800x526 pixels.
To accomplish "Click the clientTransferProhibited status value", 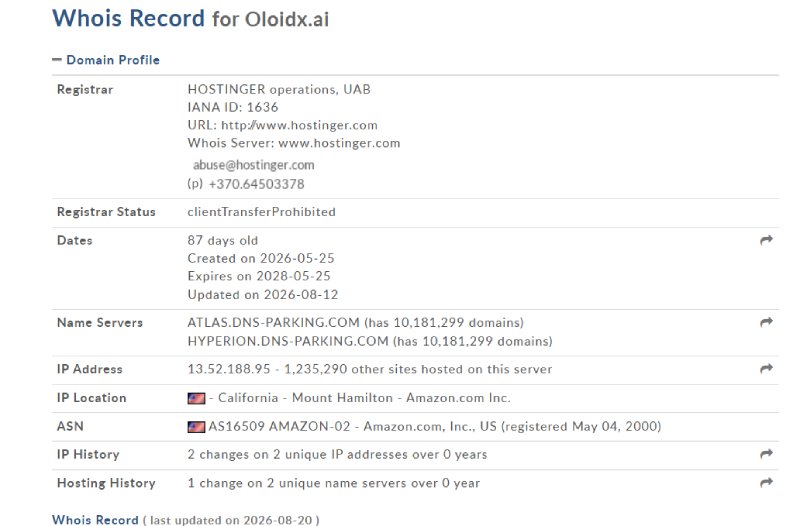I will tap(262, 212).
